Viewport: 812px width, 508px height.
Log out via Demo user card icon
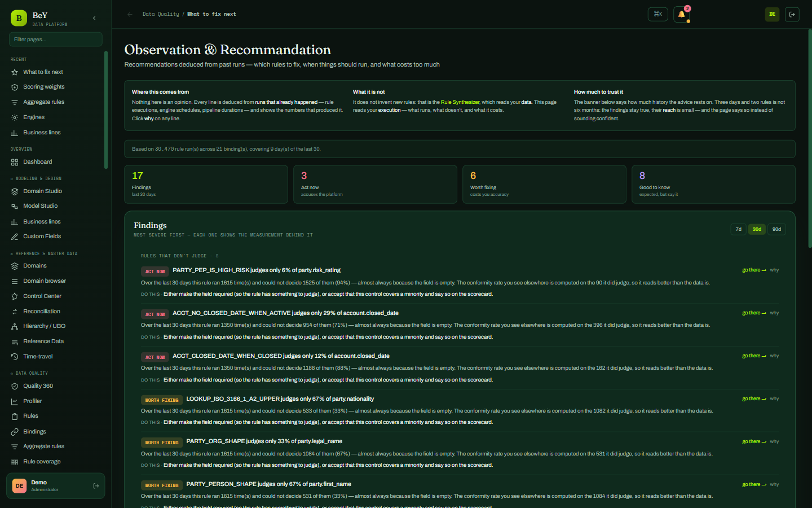pyautogui.click(x=96, y=486)
